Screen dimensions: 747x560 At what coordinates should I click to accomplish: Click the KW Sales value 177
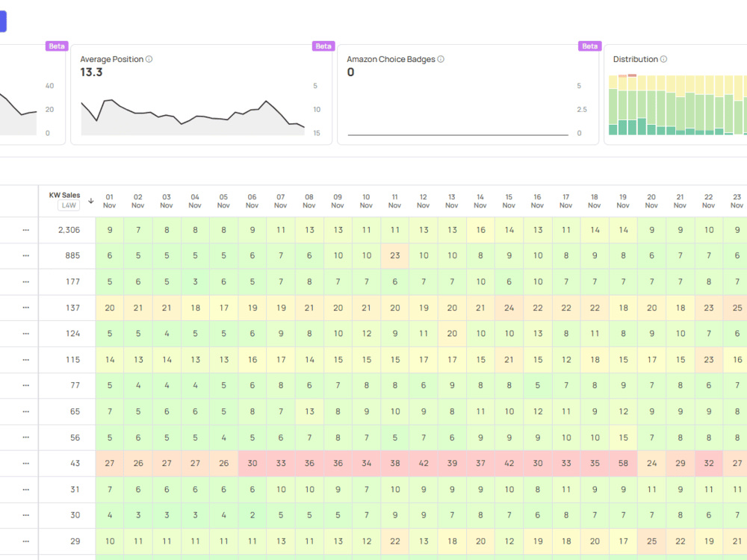coord(73,282)
